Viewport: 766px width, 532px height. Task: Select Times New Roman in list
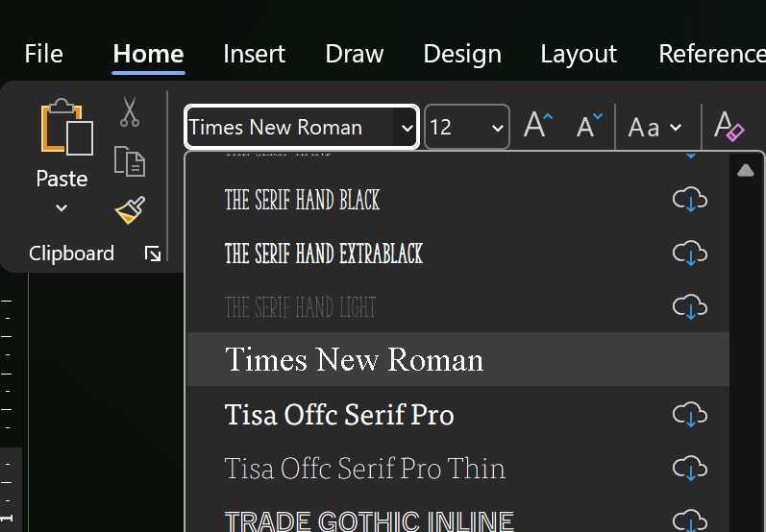point(458,360)
